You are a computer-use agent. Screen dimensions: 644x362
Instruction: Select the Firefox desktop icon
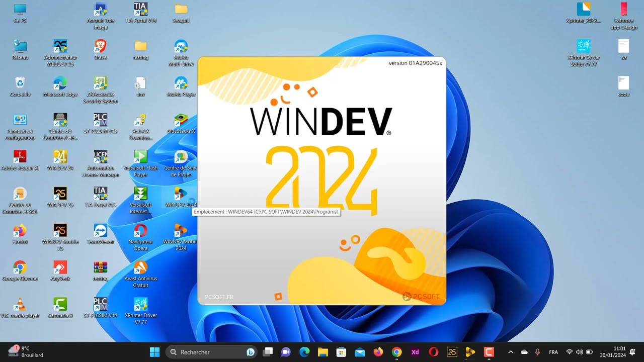coord(20,234)
